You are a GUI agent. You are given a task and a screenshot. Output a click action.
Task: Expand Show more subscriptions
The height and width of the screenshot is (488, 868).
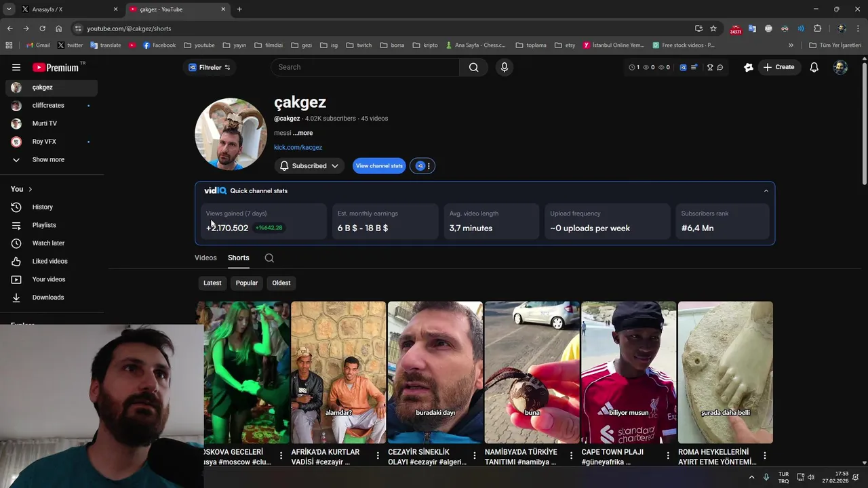tap(52, 160)
